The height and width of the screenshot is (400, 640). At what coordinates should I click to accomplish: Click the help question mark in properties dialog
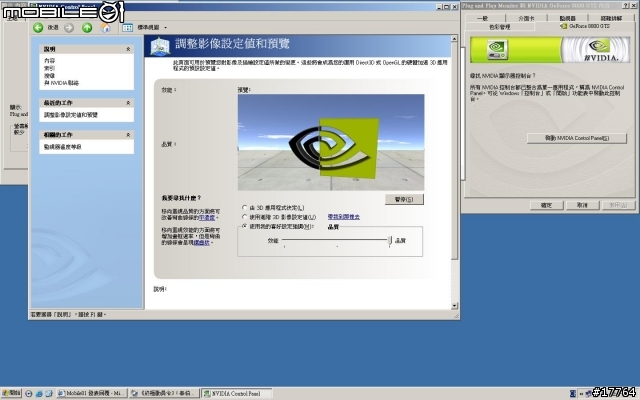point(627,6)
